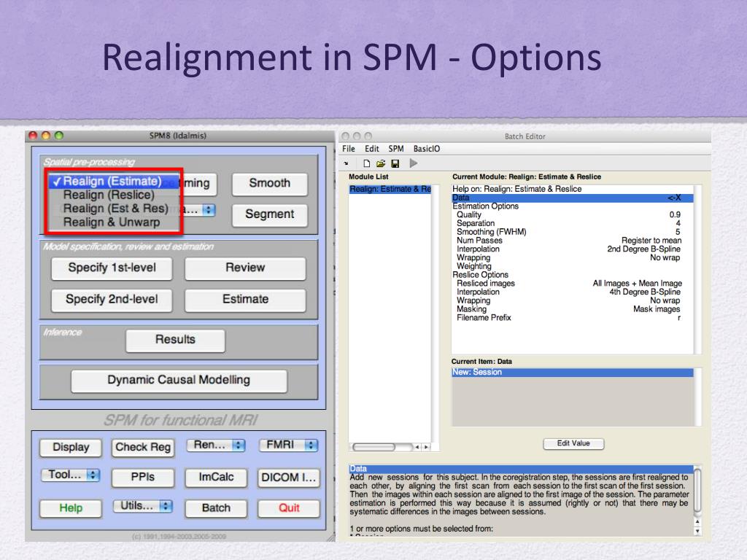Click the Estimation Options heading
The image size is (747, 560).
[485, 206]
